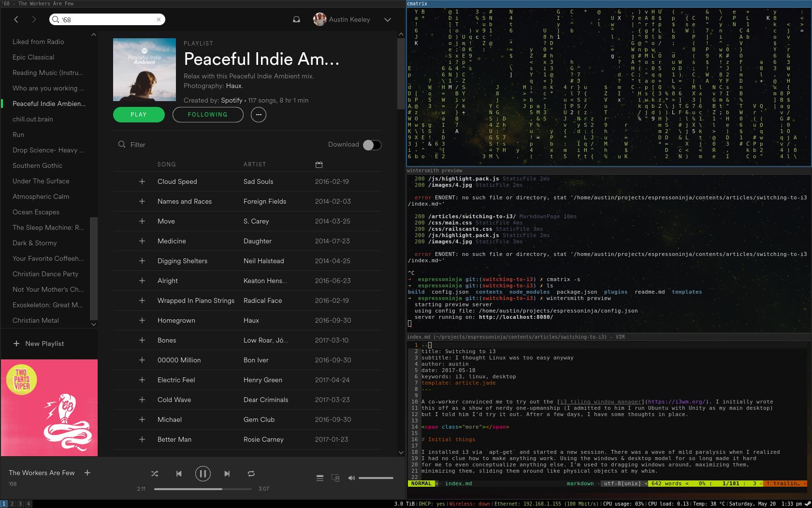Screen dimensions: 812x508
Task: Open Sad Souls artist link
Action: [258, 181]
